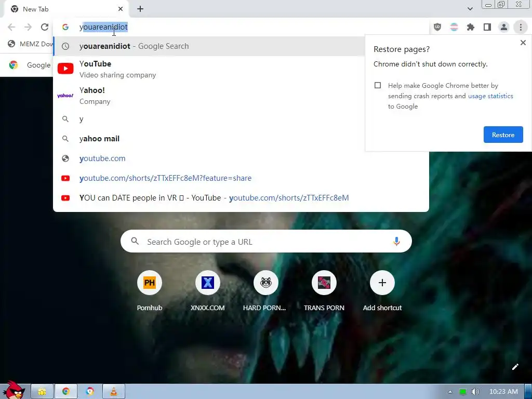Open the volume speaker tray icon

pyautogui.click(x=475, y=392)
